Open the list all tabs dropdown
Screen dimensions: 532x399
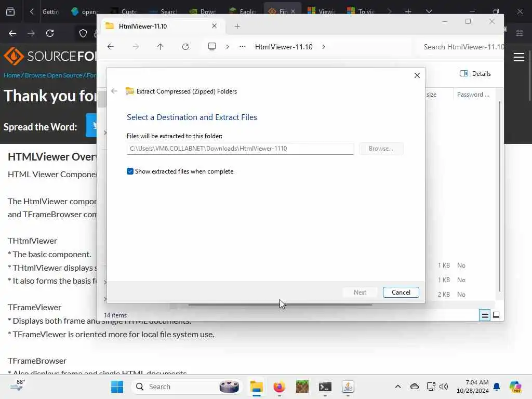coord(429,11)
